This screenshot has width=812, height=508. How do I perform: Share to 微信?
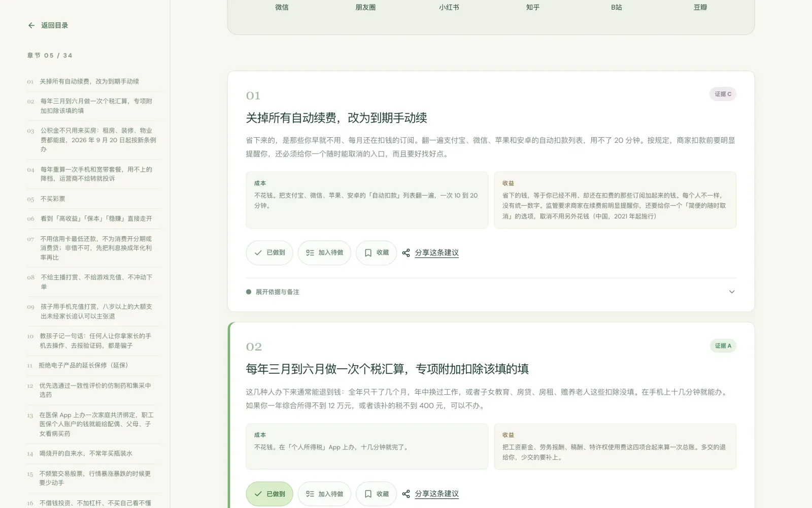click(282, 7)
